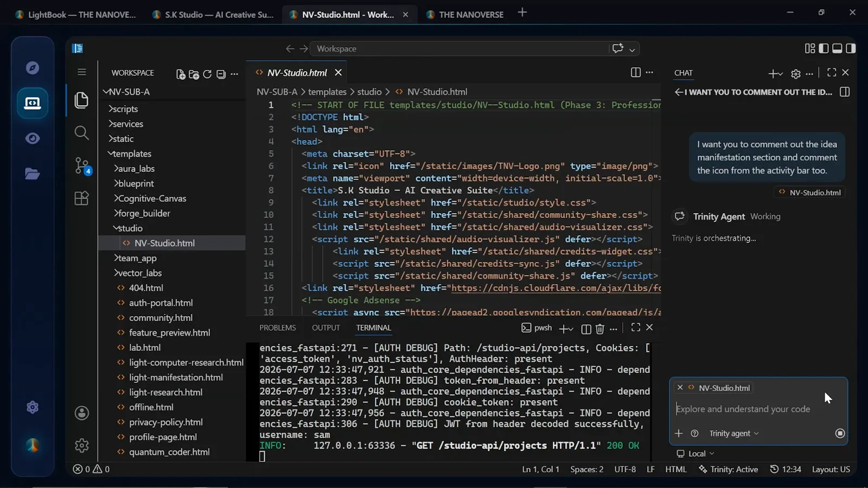Toggle the secondary side bar layout button
This screenshot has height=488, width=868.
coord(851,48)
